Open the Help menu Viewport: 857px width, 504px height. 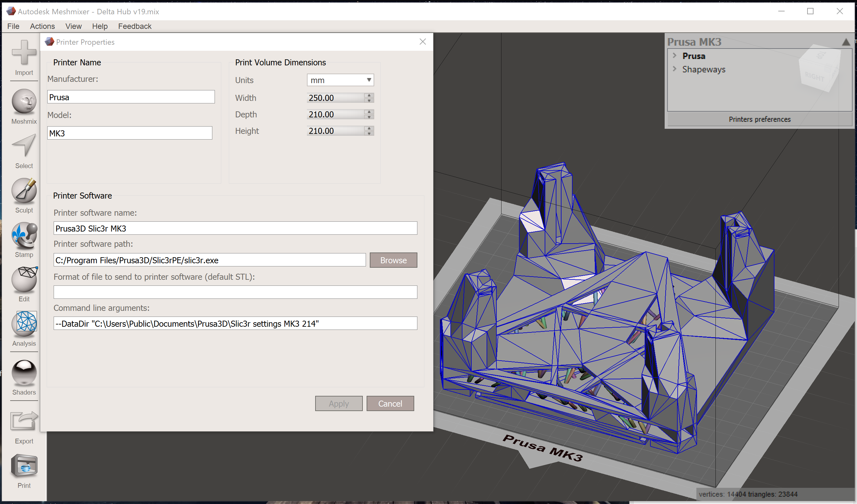[100, 26]
